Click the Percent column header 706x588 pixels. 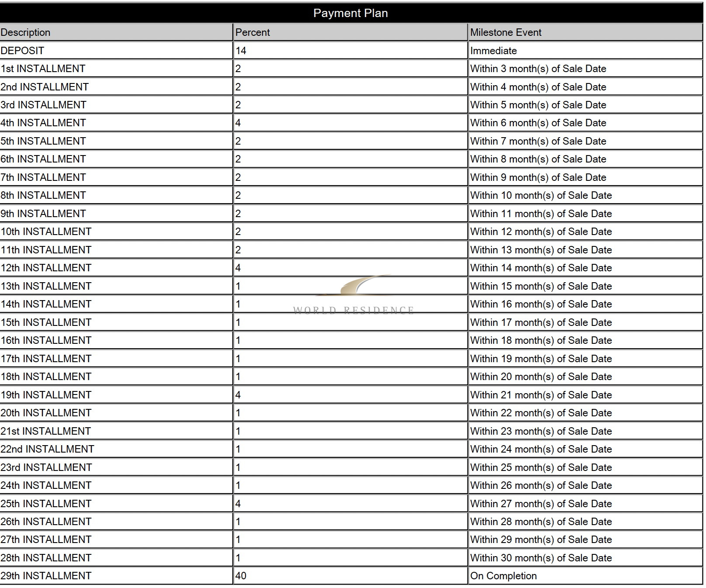coord(350,32)
